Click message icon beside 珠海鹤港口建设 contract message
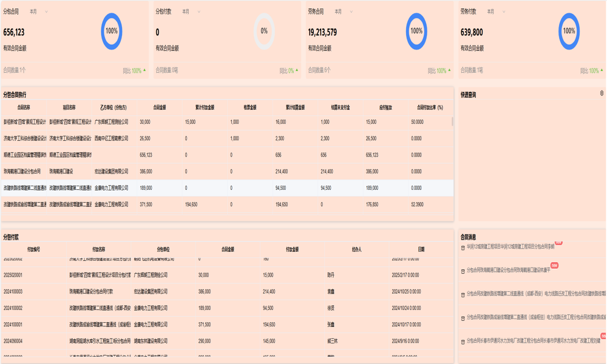607x364 pixels. [x=463, y=271]
